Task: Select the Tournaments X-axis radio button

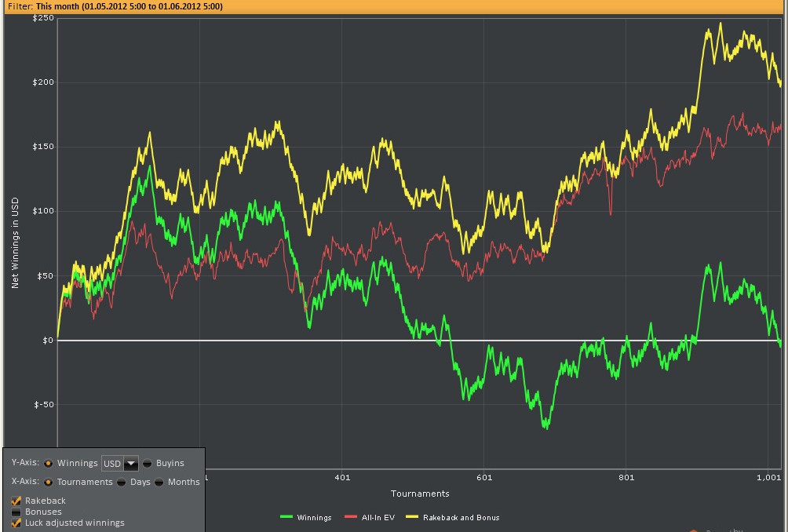Action: [48, 483]
